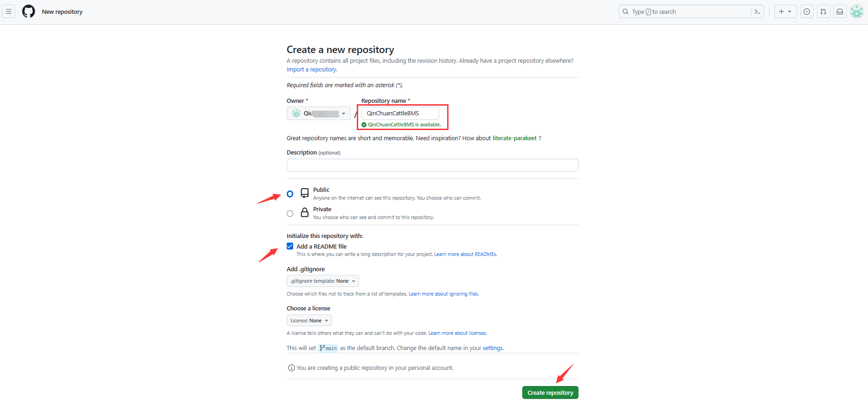
Task: Expand the .gitignore template dropdown
Action: tap(323, 281)
